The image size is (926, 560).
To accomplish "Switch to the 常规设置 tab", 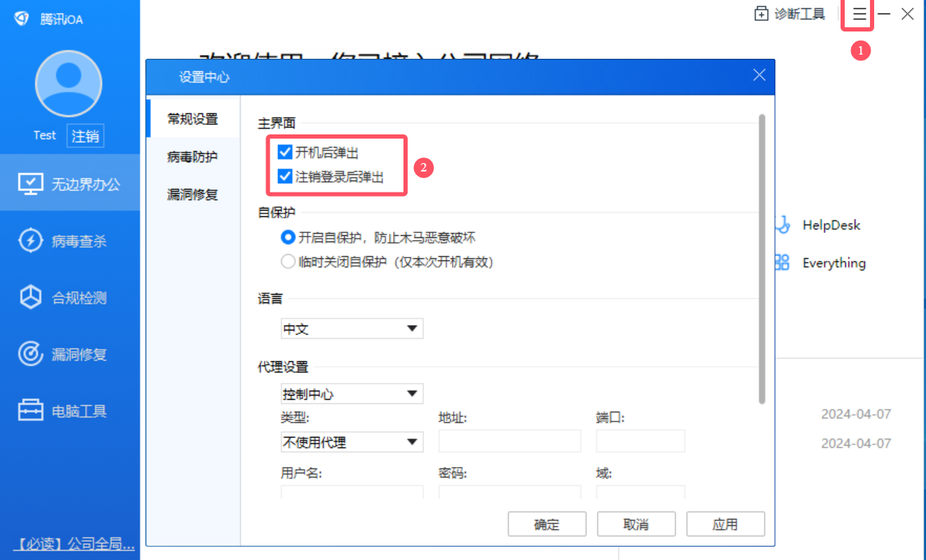I will [193, 119].
